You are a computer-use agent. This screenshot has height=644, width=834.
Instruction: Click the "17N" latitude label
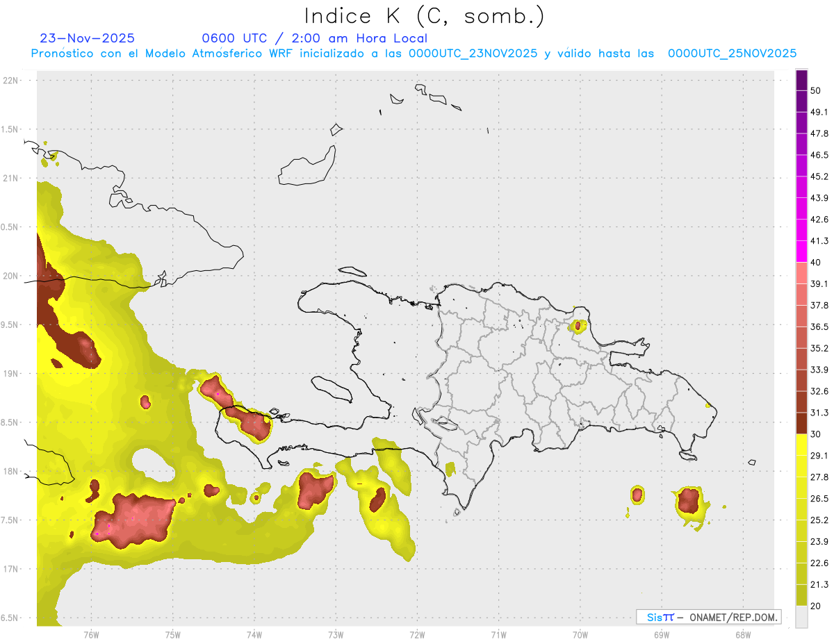[10, 569]
